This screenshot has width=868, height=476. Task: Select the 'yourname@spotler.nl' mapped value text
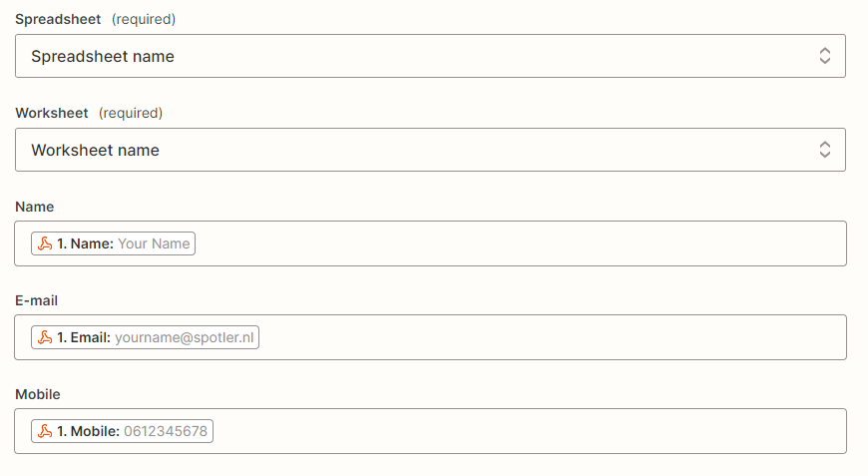click(x=185, y=337)
